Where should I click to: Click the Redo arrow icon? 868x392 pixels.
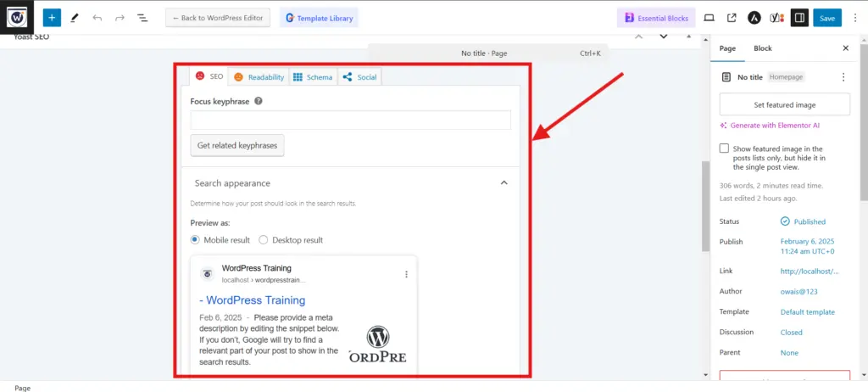point(120,18)
